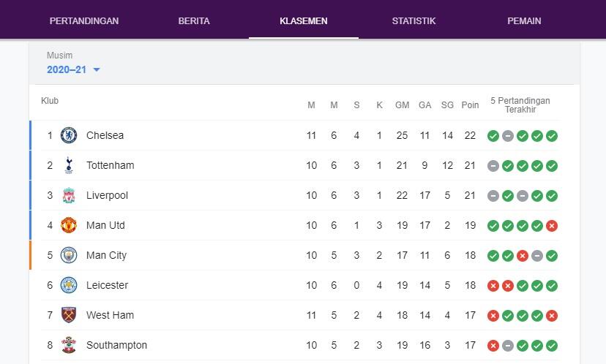This screenshot has width=606, height=364.
Task: Click the West Ham club crest icon
Action: pyautogui.click(x=69, y=315)
